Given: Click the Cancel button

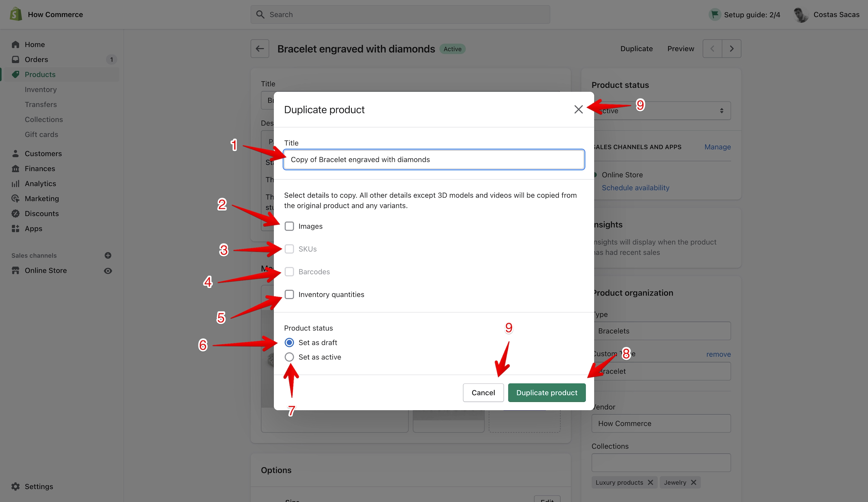Looking at the screenshot, I should (x=483, y=393).
